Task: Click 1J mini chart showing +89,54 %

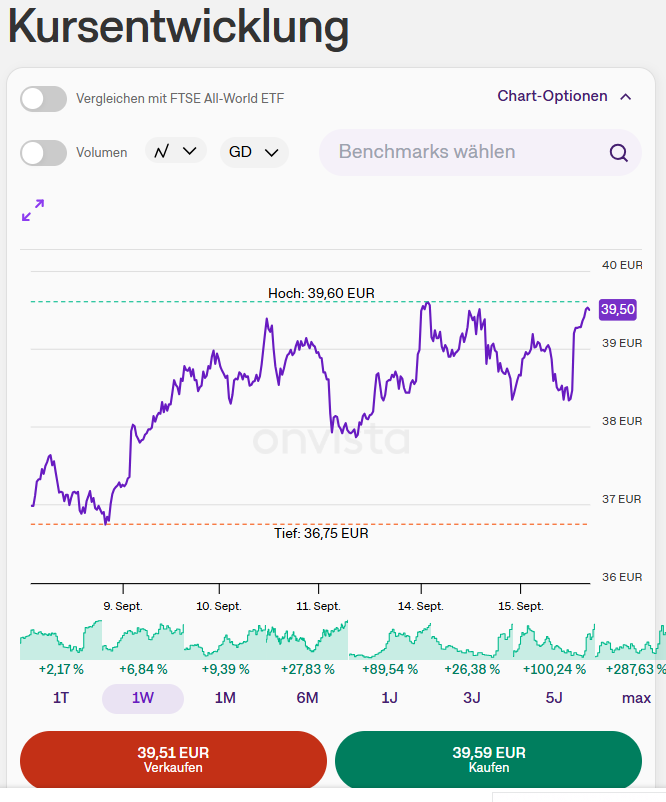Action: click(x=390, y=641)
